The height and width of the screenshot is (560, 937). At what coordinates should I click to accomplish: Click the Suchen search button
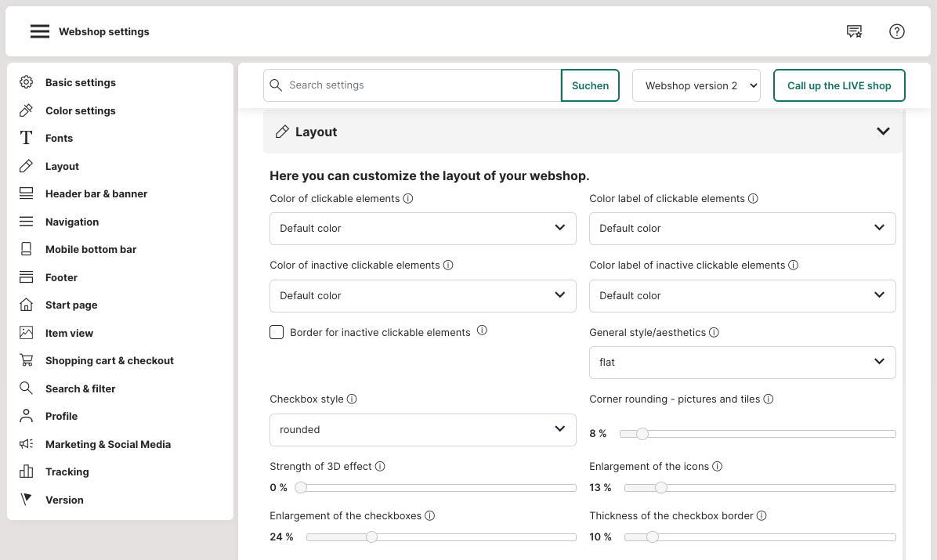tap(590, 85)
